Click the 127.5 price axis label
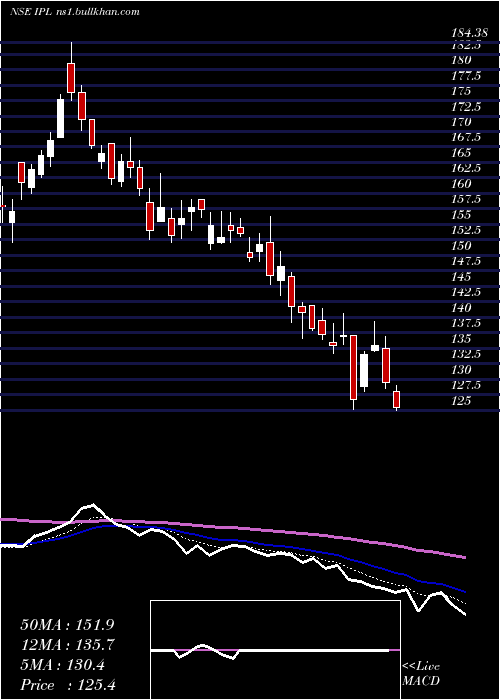Viewport: 500px width, 700px height. coord(467,385)
